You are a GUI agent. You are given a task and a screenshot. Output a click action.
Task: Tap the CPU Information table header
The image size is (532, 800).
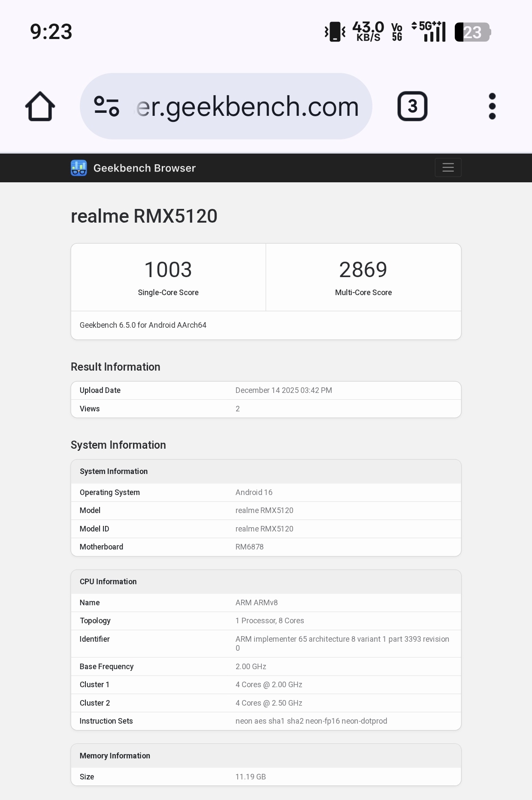click(x=108, y=582)
